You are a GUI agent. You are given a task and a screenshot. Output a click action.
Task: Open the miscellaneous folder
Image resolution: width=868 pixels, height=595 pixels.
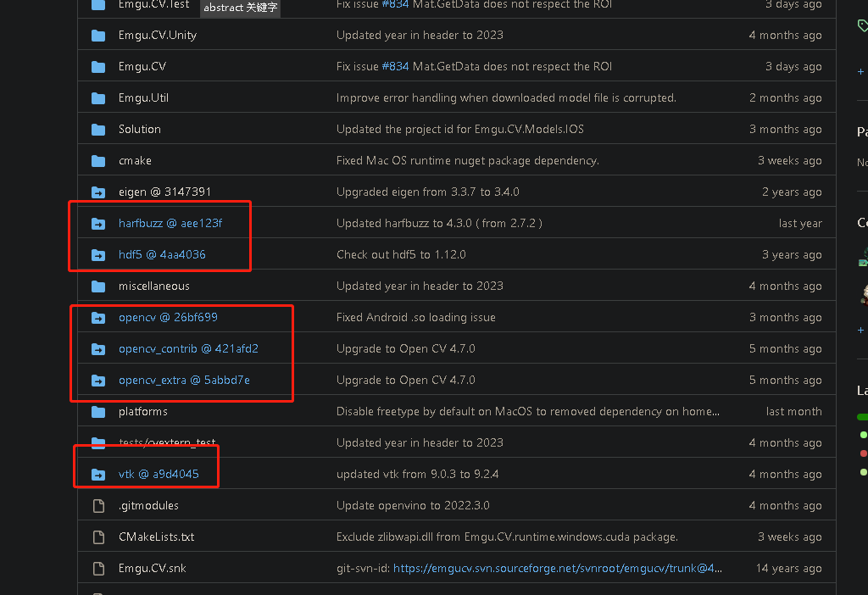click(x=154, y=286)
